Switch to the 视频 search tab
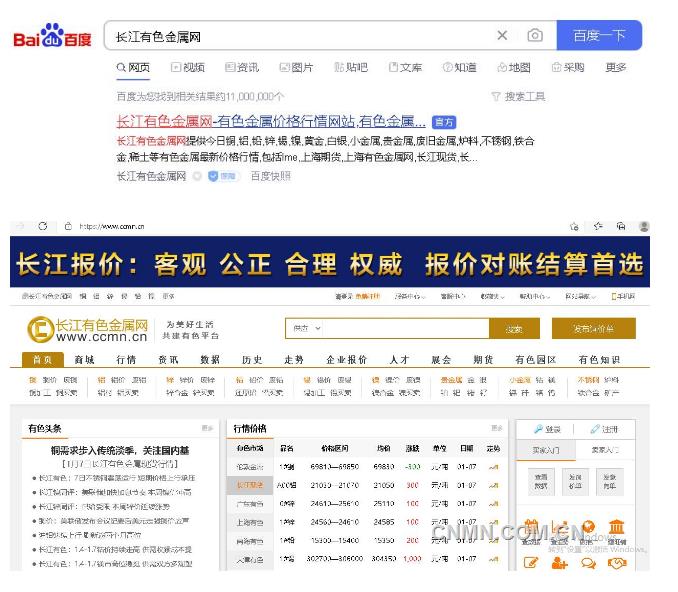678x592 pixels. (x=188, y=67)
